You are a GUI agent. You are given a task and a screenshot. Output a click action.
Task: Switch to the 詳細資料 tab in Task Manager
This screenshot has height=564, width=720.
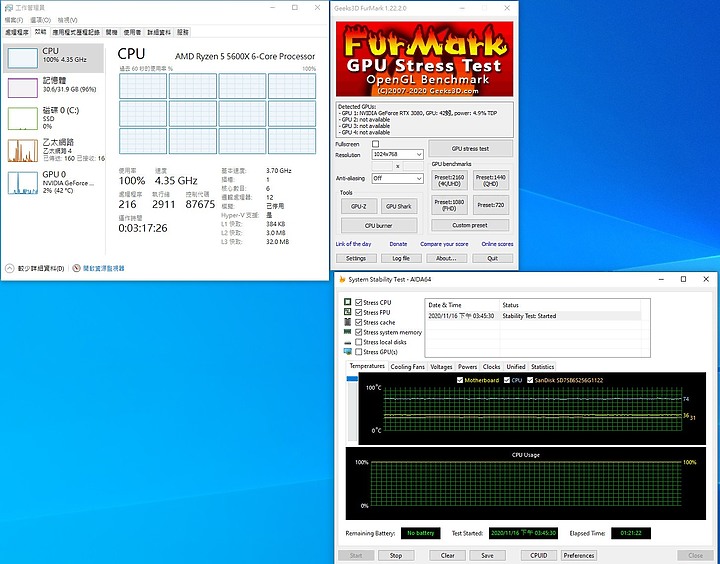pyautogui.click(x=159, y=32)
